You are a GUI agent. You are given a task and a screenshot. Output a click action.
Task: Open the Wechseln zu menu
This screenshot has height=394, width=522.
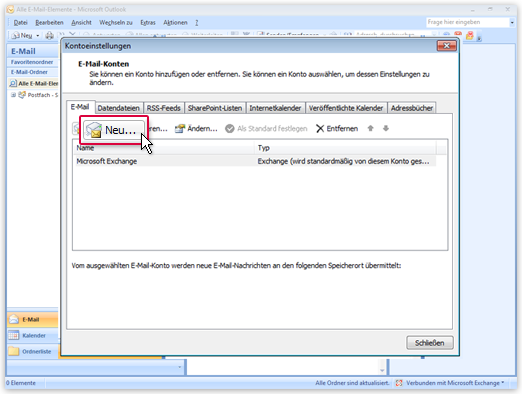[x=116, y=22]
